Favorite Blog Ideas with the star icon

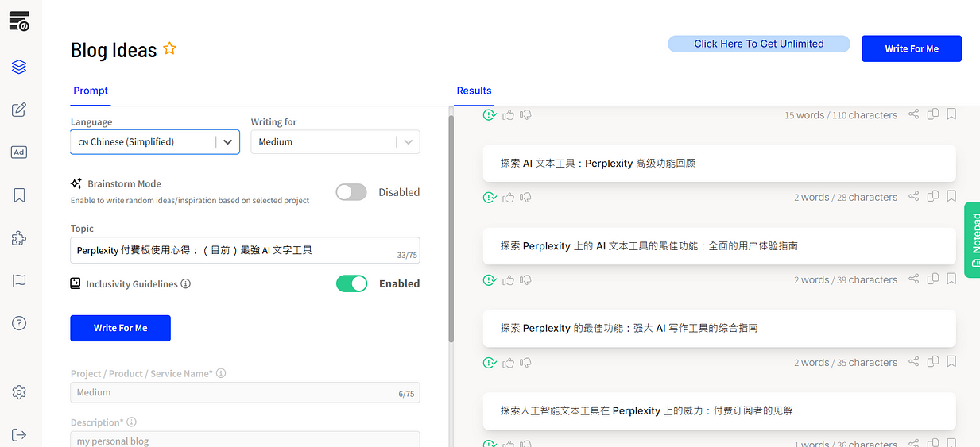[169, 48]
